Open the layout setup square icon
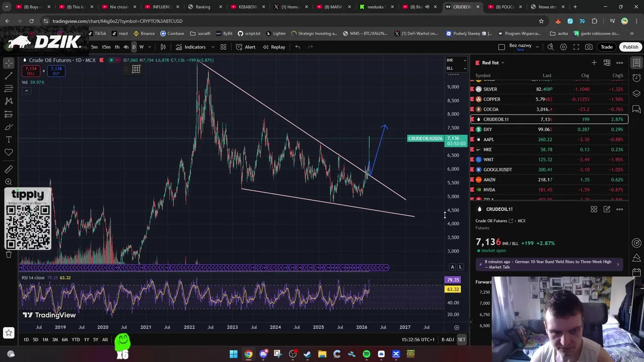 pyautogui.click(x=501, y=47)
